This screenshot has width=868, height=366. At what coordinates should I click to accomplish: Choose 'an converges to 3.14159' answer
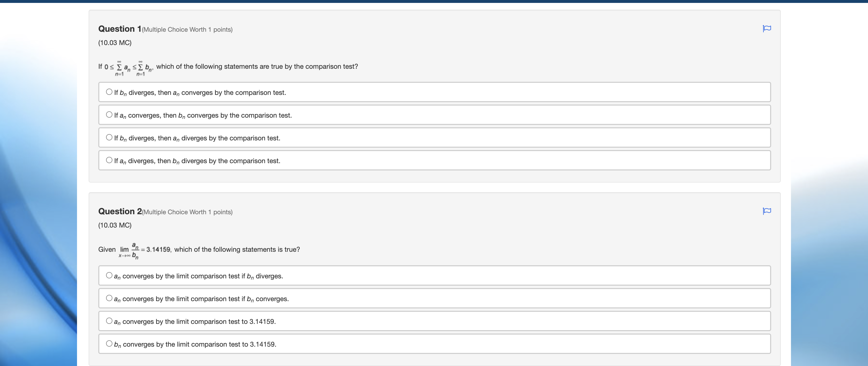coord(109,321)
